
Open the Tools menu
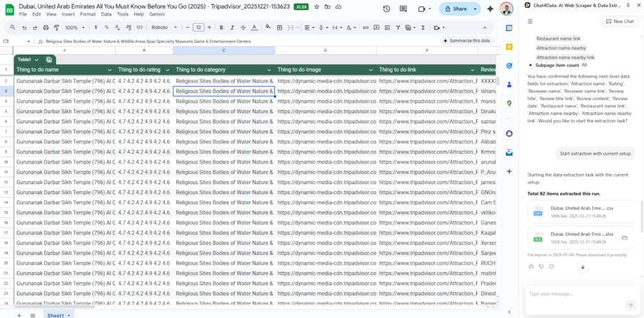[123, 14]
